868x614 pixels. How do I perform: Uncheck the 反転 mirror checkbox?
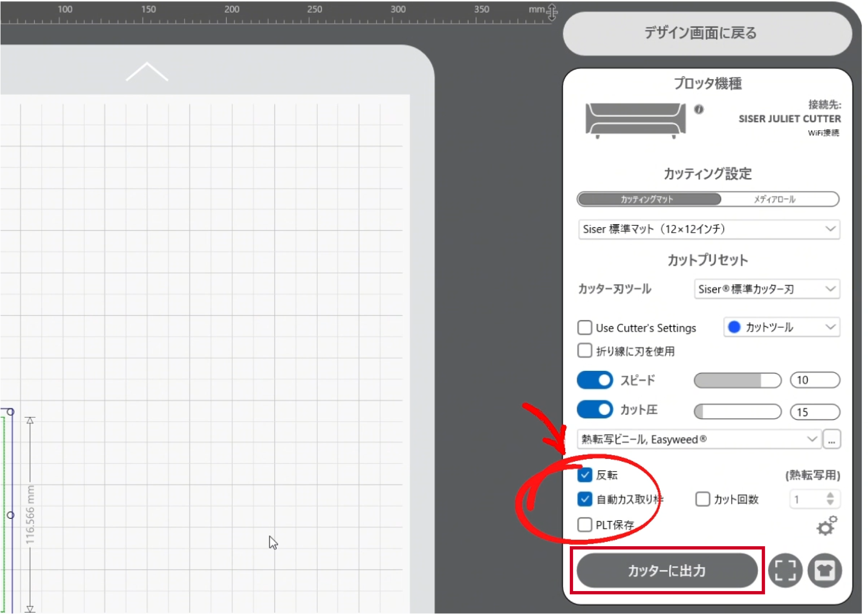[585, 475]
